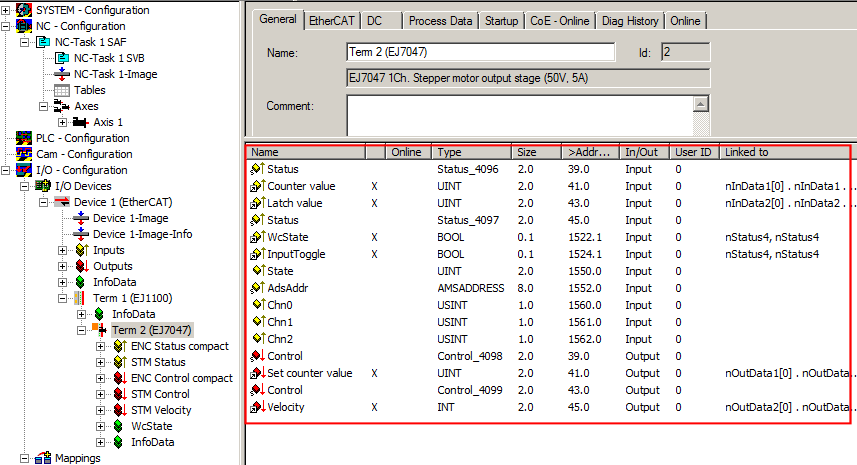857x465 pixels.
Task: Click the Term 2 (EJ7047) terminal icon
Action: [x=99, y=329]
